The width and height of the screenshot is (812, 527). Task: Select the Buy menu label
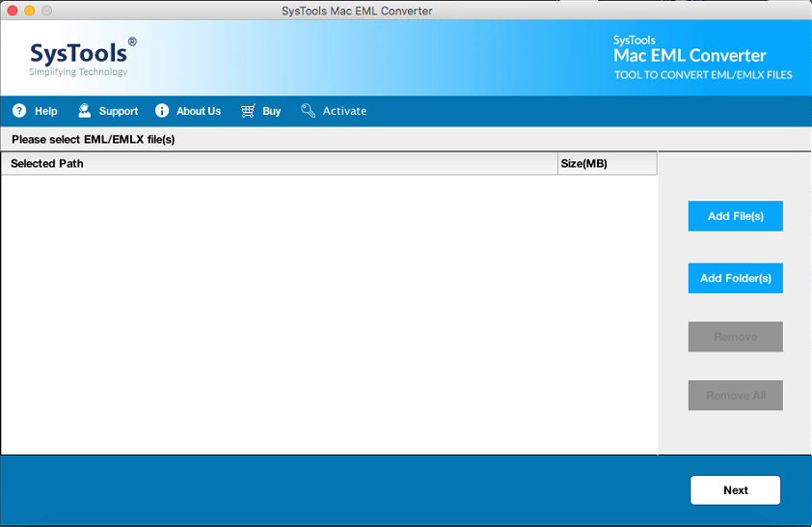click(271, 111)
